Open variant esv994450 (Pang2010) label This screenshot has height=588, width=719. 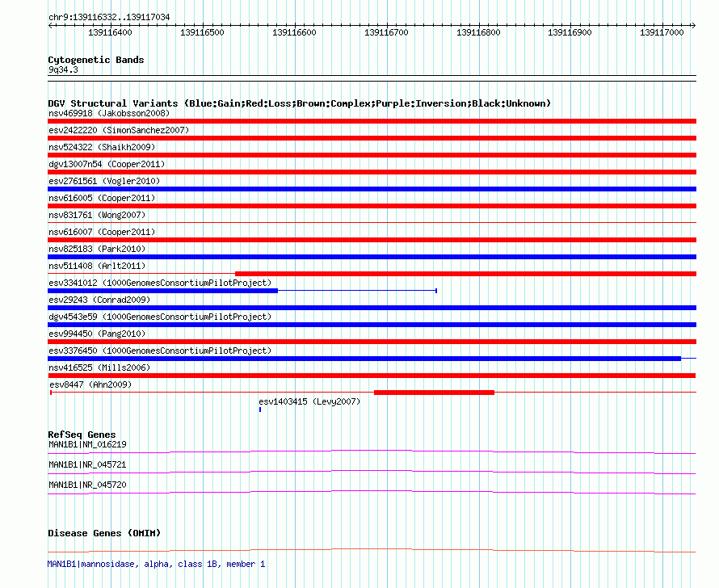97,334
